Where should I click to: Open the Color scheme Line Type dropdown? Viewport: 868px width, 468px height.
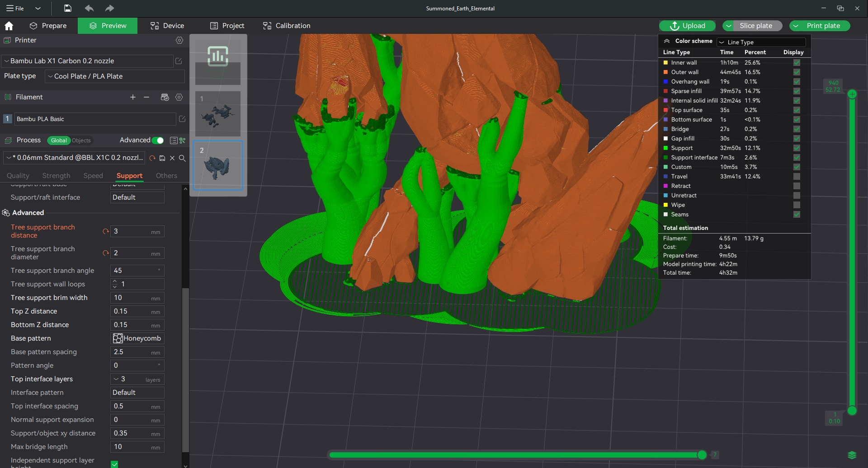[761, 42]
